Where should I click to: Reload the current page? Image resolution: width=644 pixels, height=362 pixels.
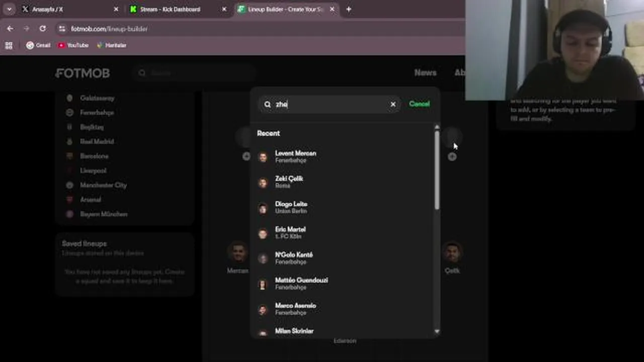(x=42, y=29)
